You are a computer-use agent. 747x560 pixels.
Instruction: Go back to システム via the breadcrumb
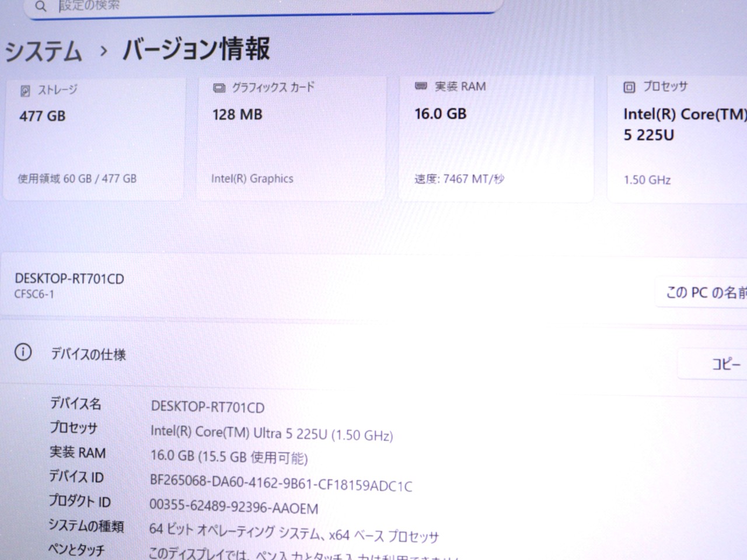[43, 51]
